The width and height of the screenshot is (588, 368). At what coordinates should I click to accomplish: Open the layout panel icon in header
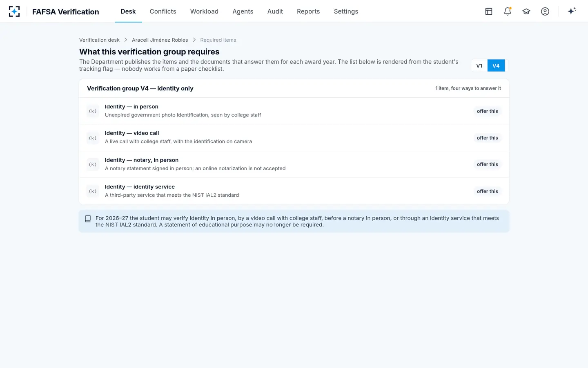click(x=489, y=11)
